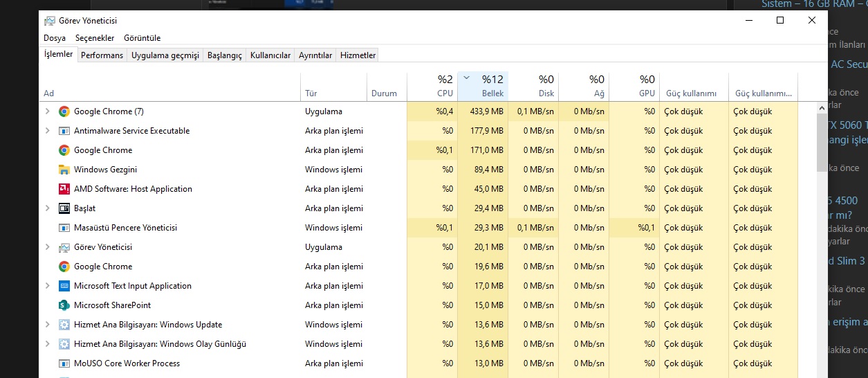The width and height of the screenshot is (868, 378).
Task: Expand Microsoft Text Input Application row
Action: [48, 286]
